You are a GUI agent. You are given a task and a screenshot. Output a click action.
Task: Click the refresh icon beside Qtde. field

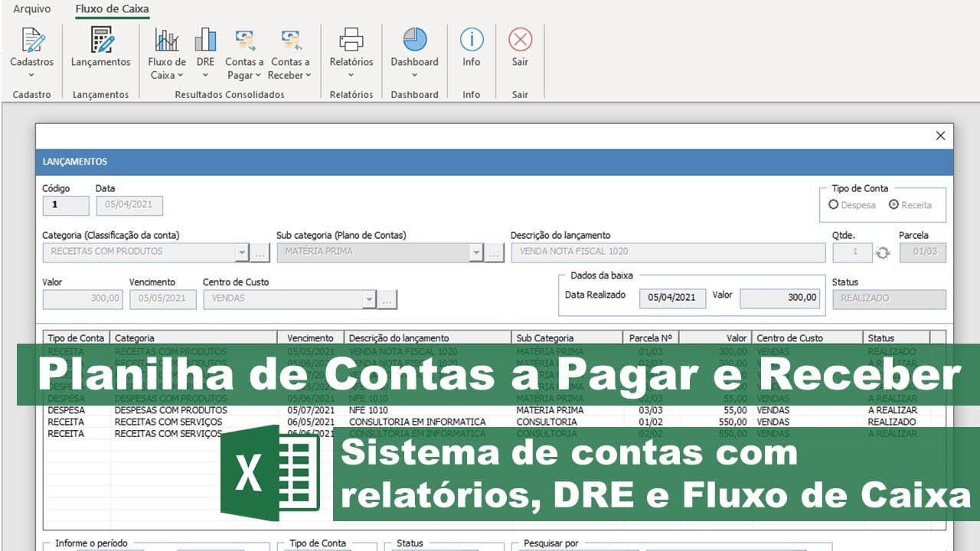point(883,253)
